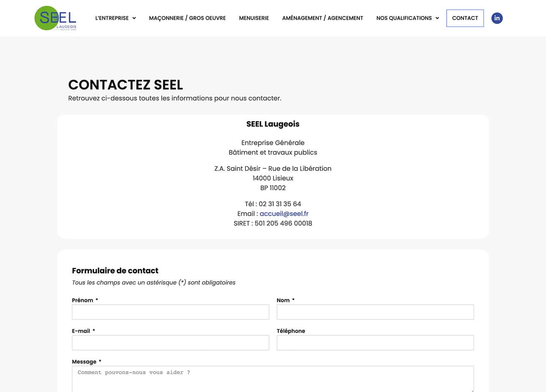
Task: Open Maçonnerie / Gros Oeuvre page
Action: (187, 18)
